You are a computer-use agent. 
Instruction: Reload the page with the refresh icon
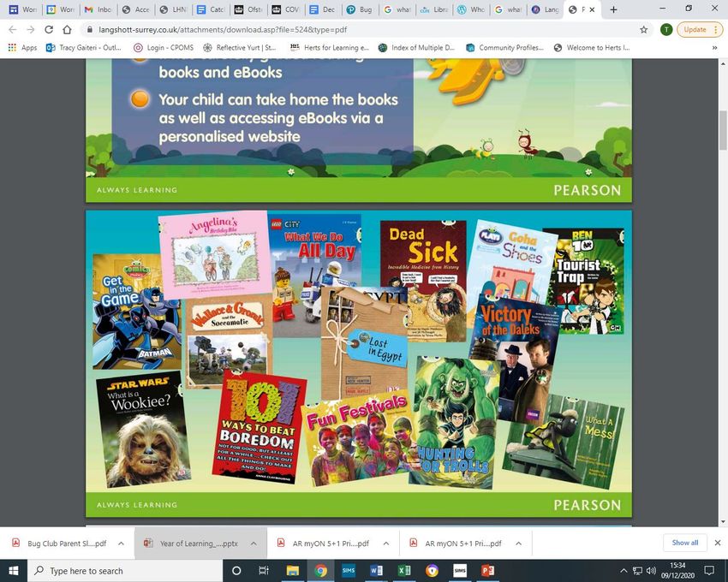[49, 30]
